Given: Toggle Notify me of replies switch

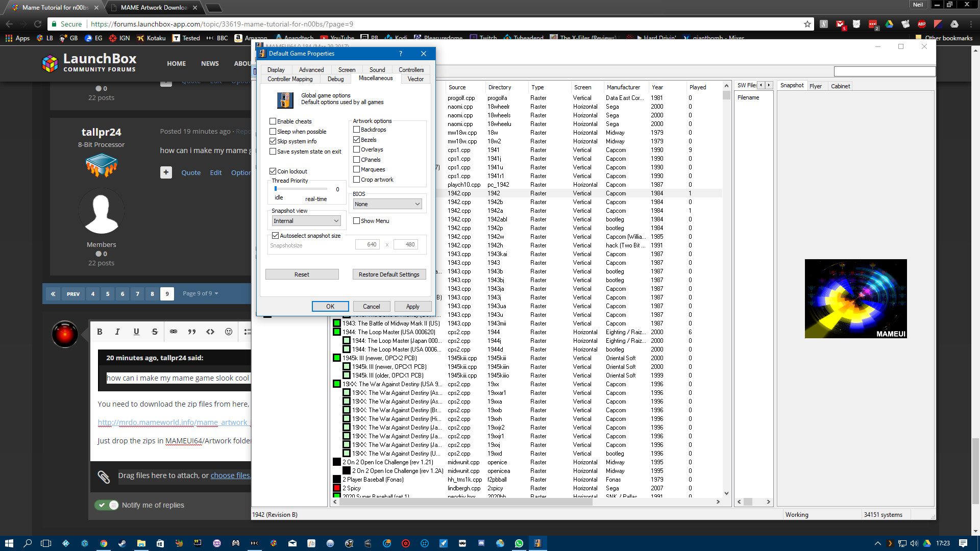Looking at the screenshot, I should tap(106, 505).
